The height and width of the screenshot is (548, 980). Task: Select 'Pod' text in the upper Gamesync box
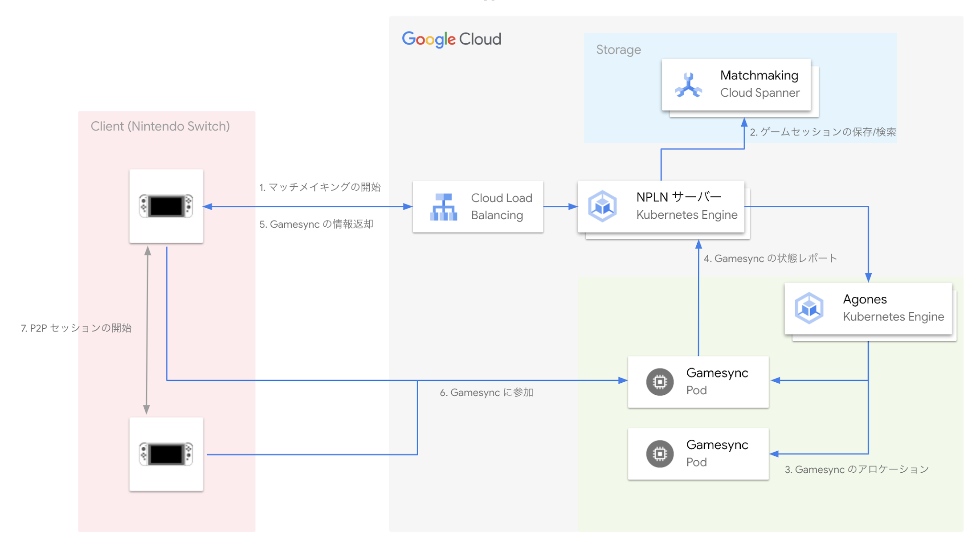696,390
